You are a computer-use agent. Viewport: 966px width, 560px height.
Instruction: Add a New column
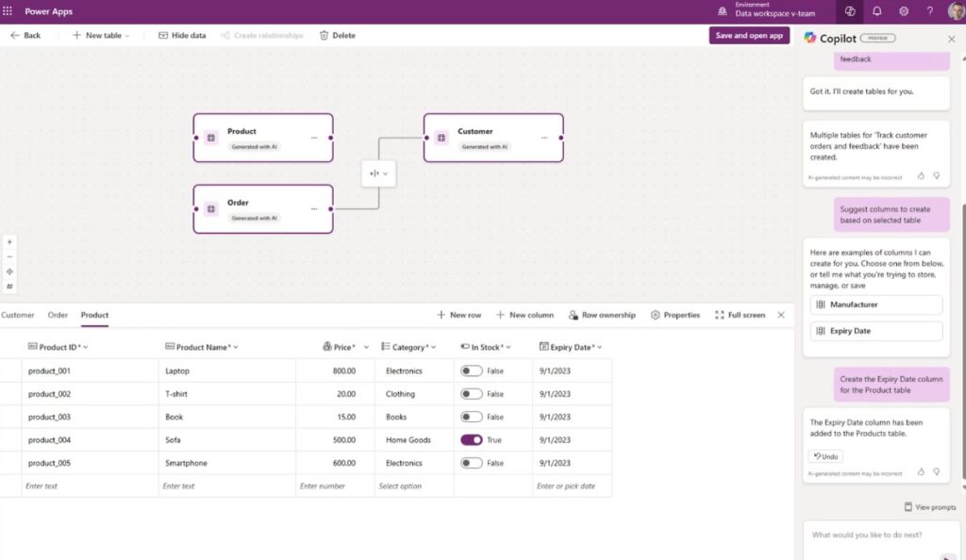(525, 315)
